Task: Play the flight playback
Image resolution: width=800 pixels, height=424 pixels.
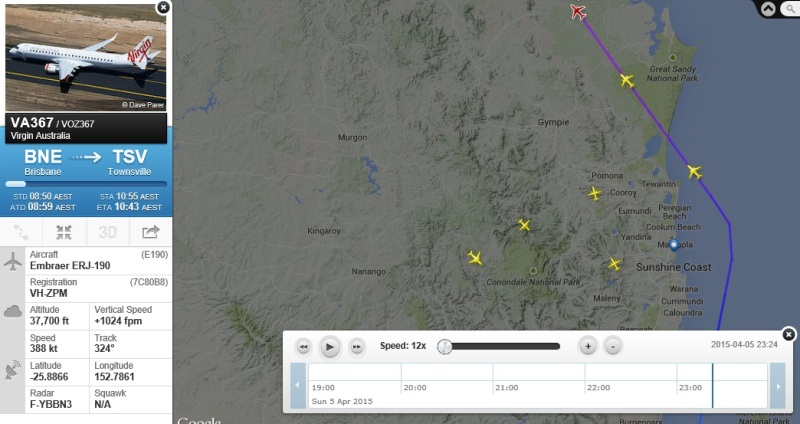Action: click(x=330, y=347)
